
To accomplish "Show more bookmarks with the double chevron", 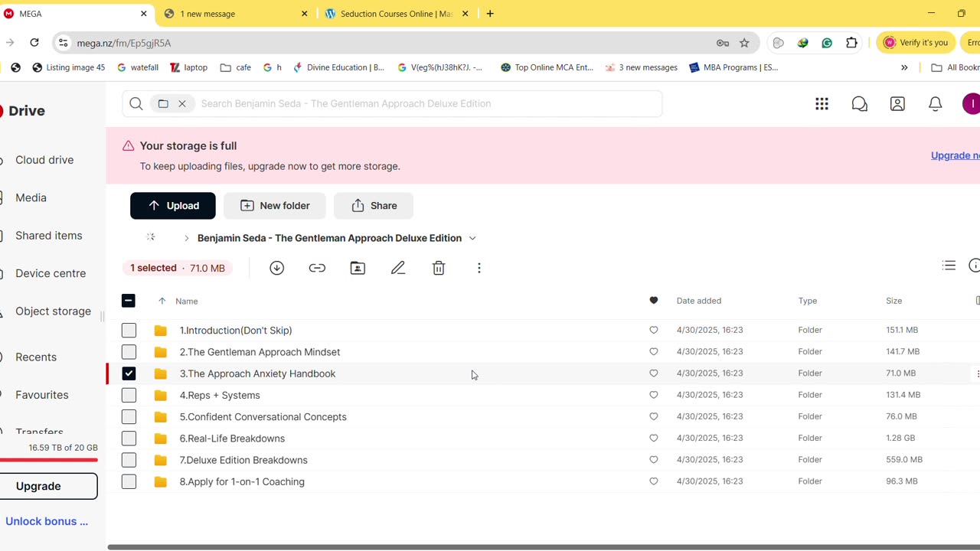I will [x=904, y=67].
